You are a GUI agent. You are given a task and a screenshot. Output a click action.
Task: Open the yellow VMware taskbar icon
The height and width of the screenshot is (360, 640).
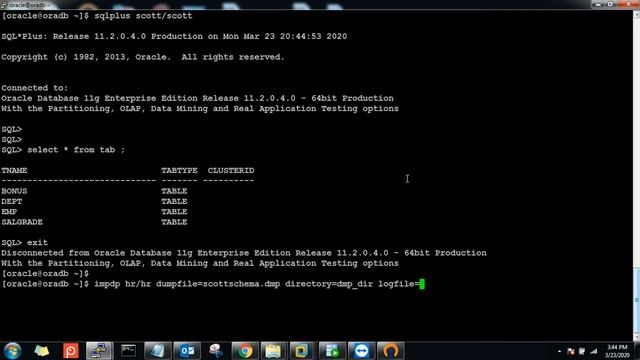point(302,351)
